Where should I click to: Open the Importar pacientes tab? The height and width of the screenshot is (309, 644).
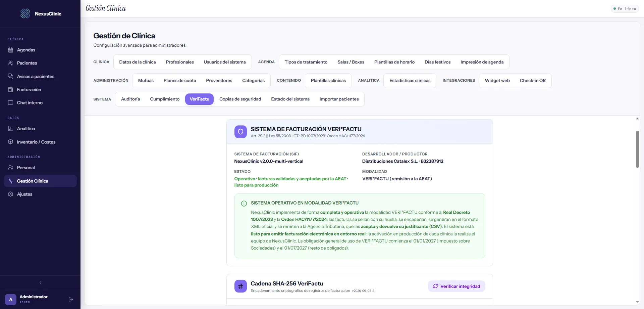339,99
